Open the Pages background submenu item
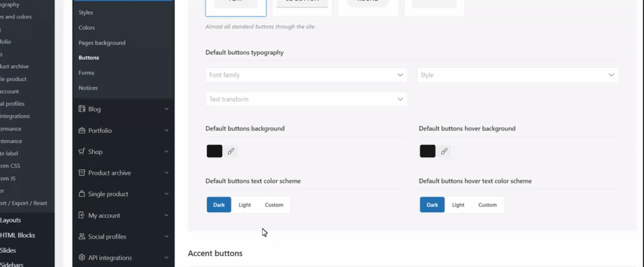The width and height of the screenshot is (644, 267). 102,43
